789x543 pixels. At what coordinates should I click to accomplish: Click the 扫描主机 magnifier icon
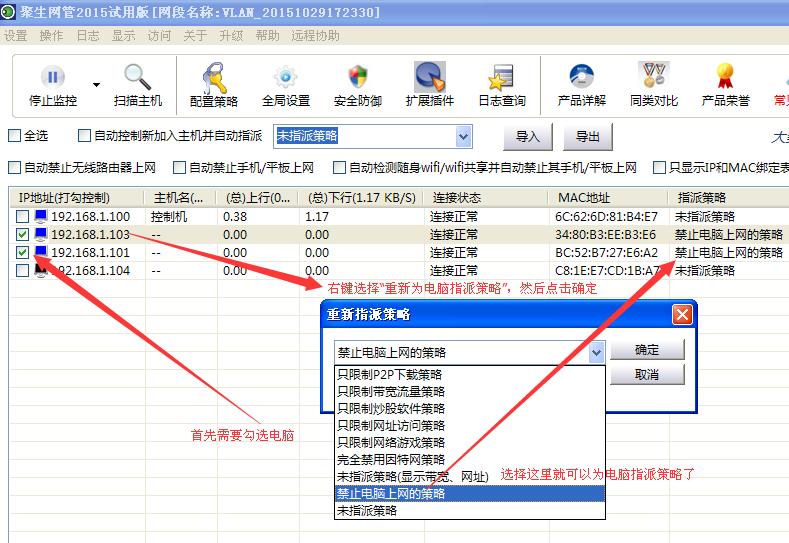[x=137, y=77]
